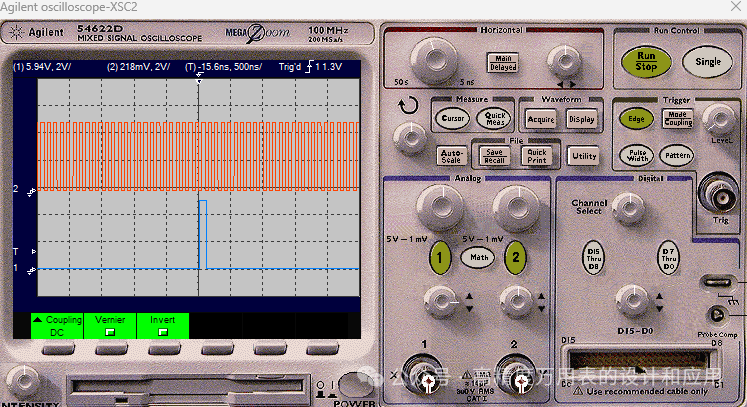Select the Pulse Width trigger button
Viewport: 747px width, 407px height.
(x=637, y=155)
